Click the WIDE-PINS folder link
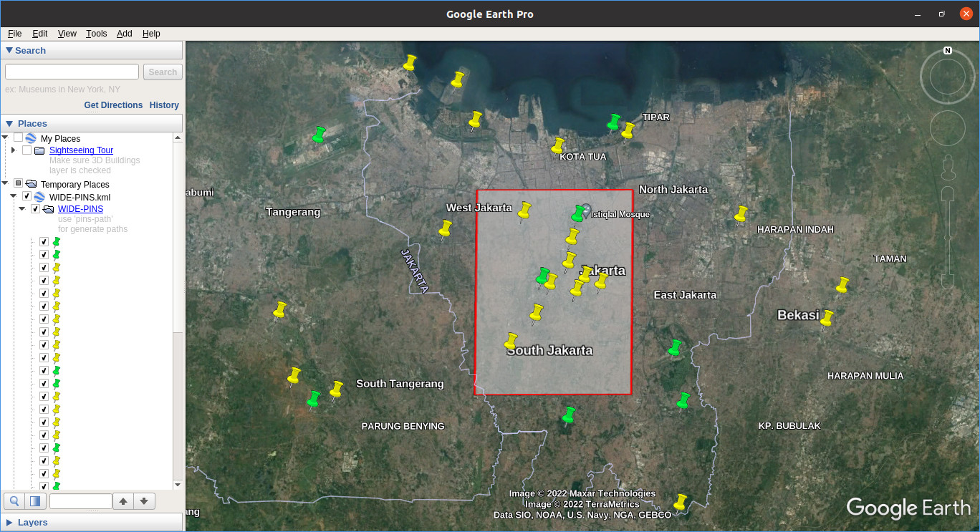Screen dimensions: 980x532 [80, 209]
